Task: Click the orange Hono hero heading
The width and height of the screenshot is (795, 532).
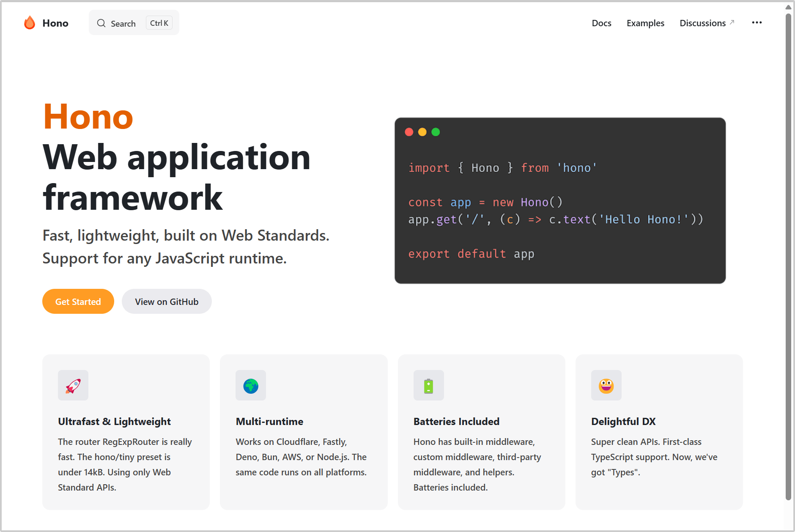Action: point(88,117)
